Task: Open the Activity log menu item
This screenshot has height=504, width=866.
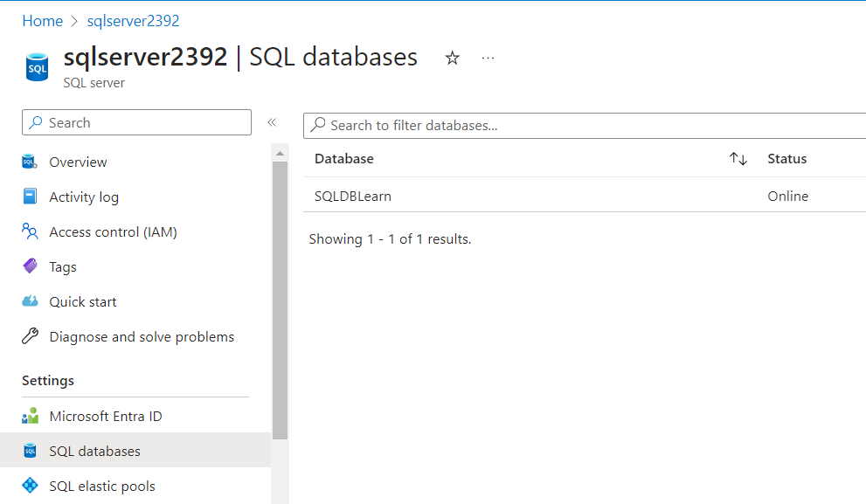Action: coord(84,197)
